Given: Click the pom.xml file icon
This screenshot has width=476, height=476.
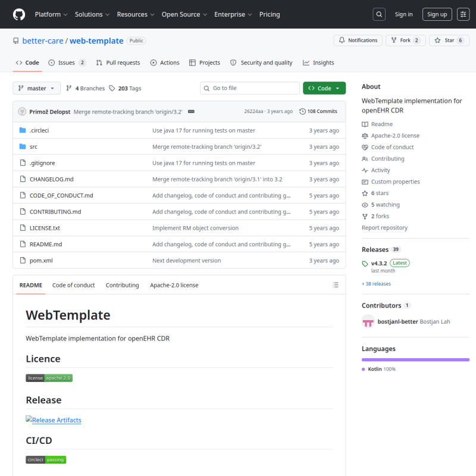Looking at the screenshot, I should point(23,261).
